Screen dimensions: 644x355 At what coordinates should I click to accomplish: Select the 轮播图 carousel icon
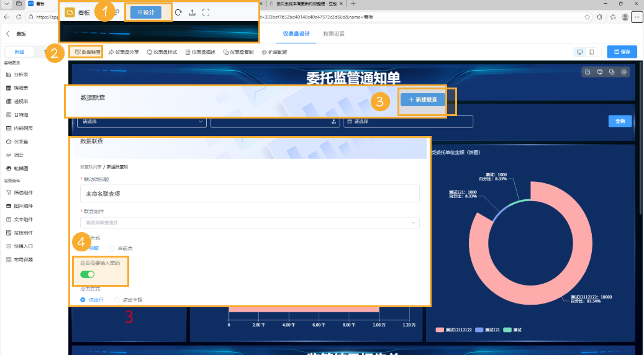[9, 169]
